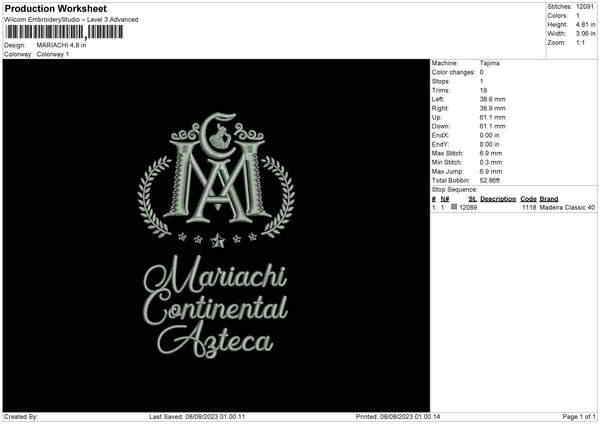
Task: Click the Description column header
Action: click(498, 199)
